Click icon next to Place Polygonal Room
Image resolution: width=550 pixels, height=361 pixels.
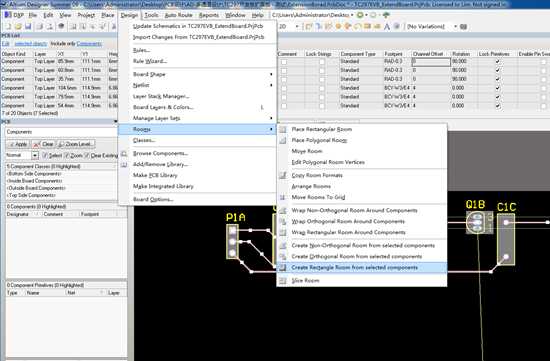point(283,140)
